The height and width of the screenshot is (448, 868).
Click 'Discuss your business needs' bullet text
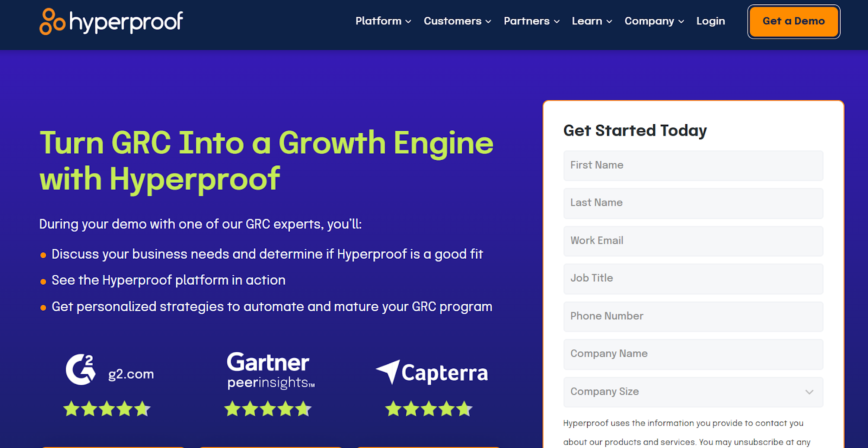pos(267,254)
